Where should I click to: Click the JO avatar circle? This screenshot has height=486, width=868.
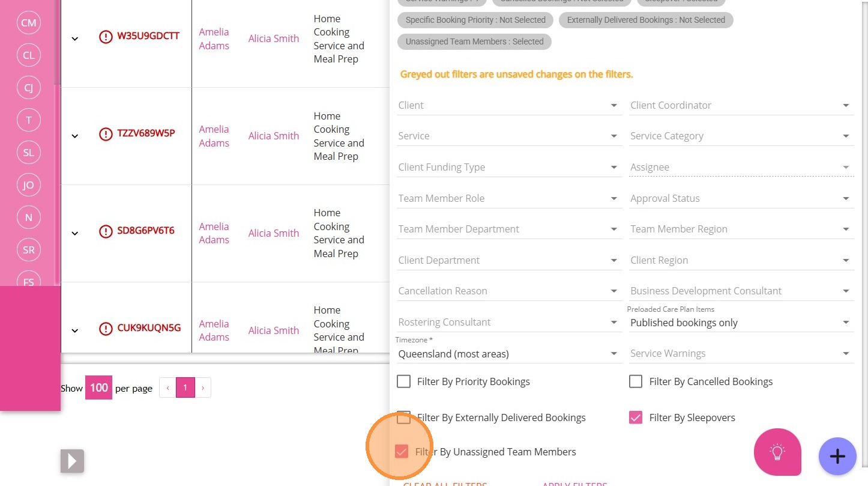[x=29, y=185]
